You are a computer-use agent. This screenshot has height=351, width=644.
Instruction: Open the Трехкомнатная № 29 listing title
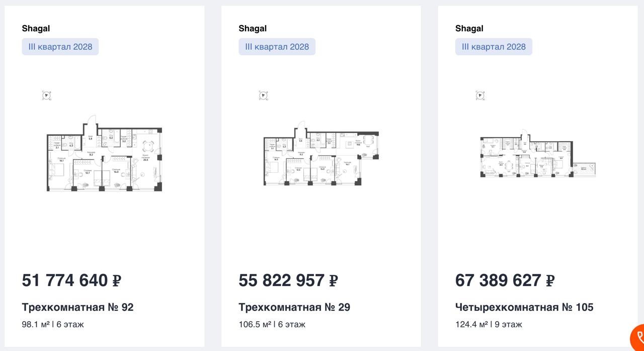[294, 307]
